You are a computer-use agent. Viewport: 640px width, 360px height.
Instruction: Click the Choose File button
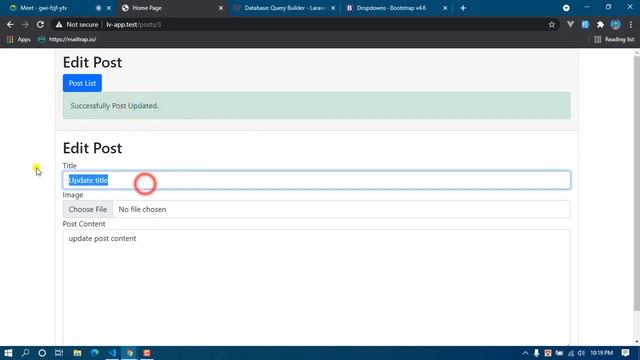tap(88, 209)
